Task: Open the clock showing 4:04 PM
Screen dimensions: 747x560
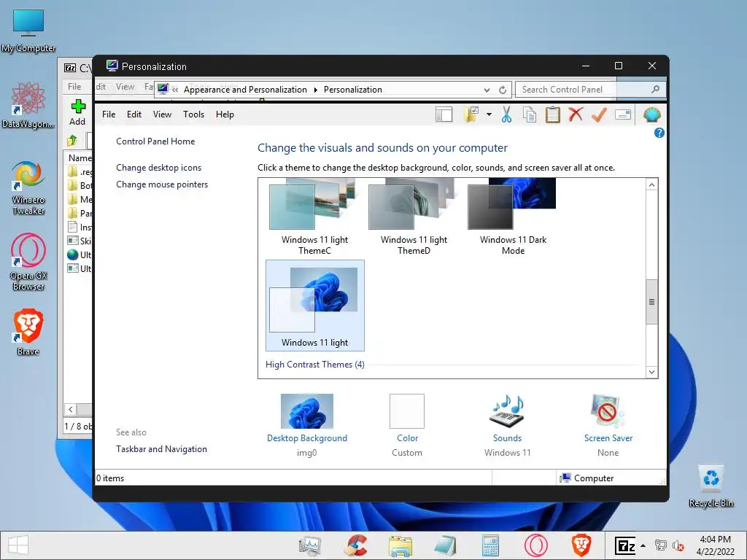Action: (x=715, y=545)
